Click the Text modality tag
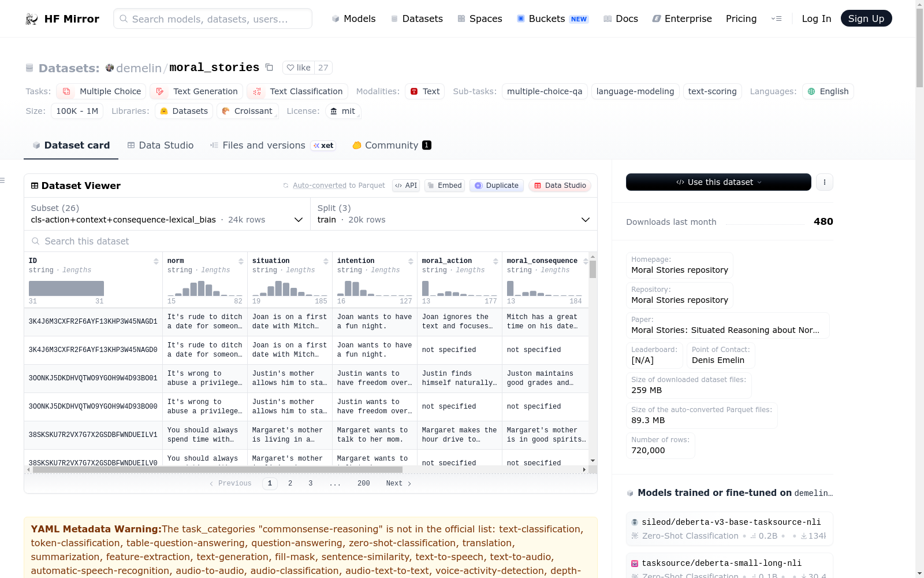 point(424,91)
